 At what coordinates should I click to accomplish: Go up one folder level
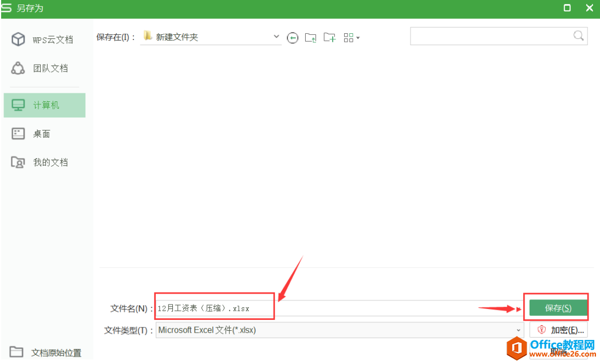311,37
